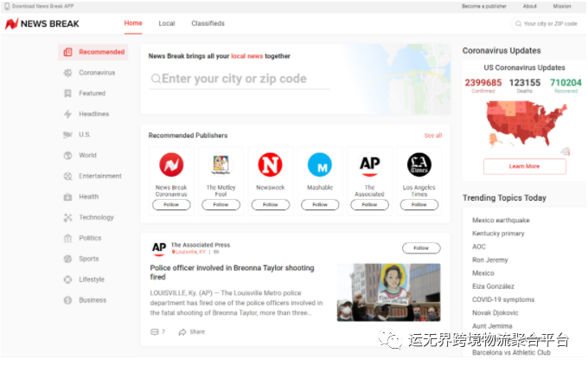Follow Los Angeles Times publisher
Image resolution: width=588 pixels, height=366 pixels.
[x=419, y=204]
